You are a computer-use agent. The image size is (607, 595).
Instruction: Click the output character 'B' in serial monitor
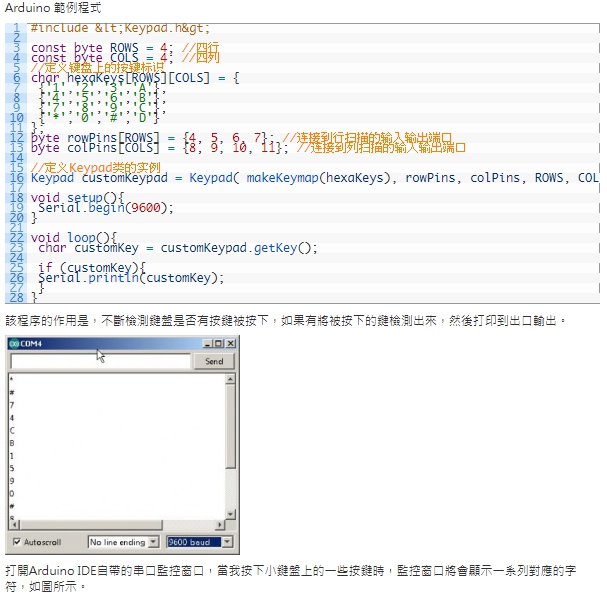tap(12, 443)
